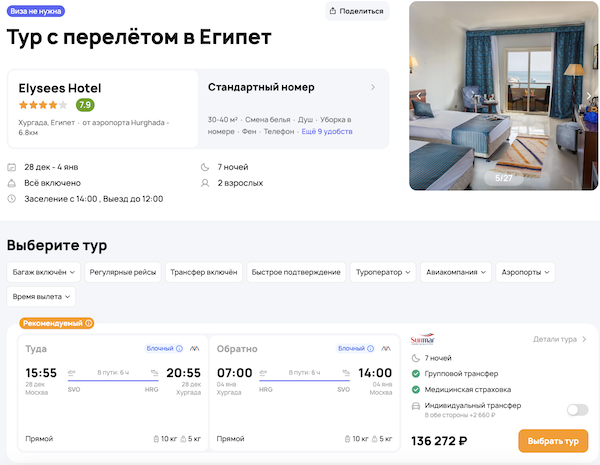Open Детали тура link
The image size is (600, 465).
559,340
